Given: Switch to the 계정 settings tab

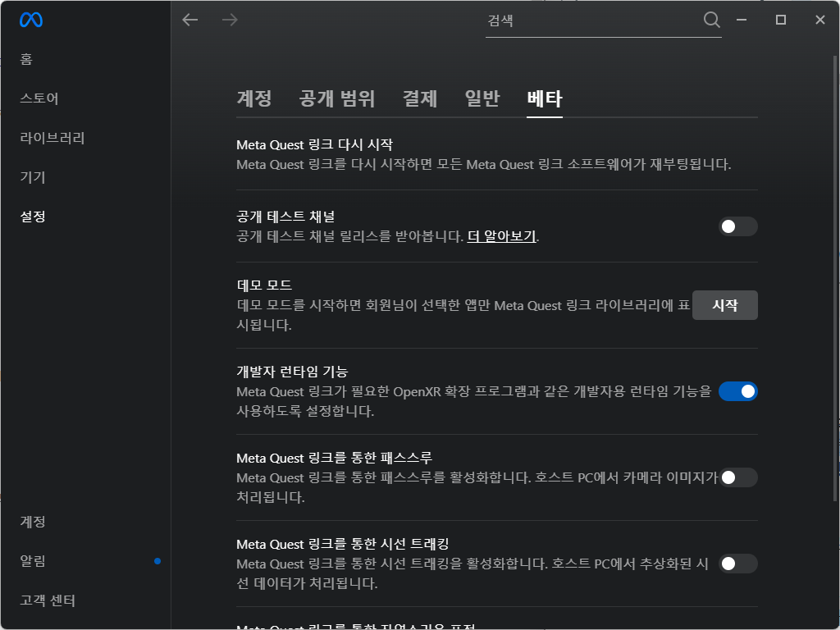Looking at the screenshot, I should (254, 98).
